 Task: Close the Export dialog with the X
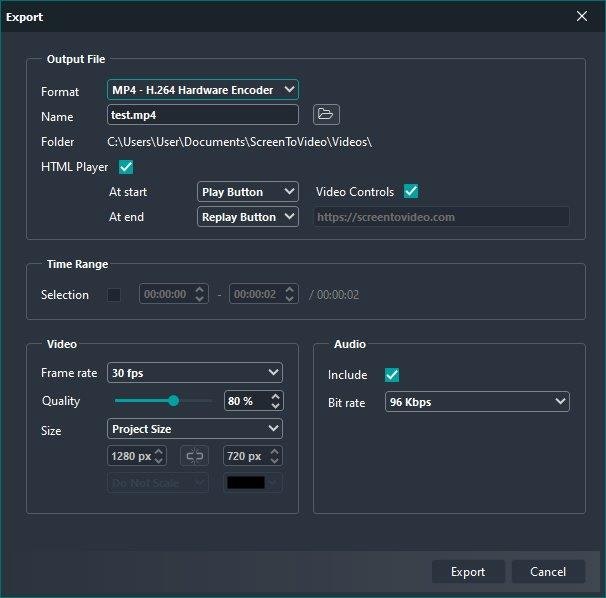[x=582, y=16]
